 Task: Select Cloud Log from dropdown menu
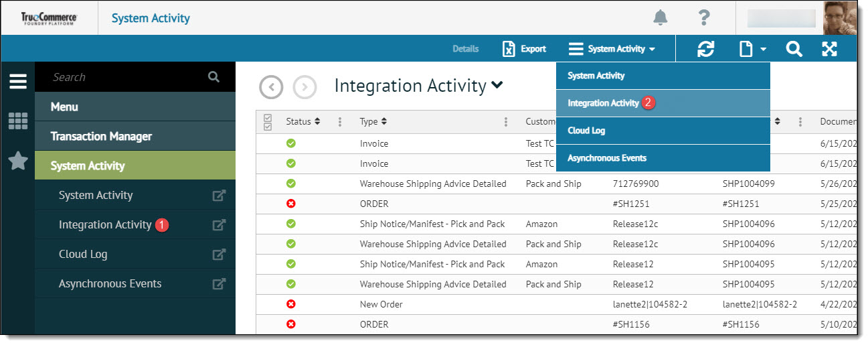pyautogui.click(x=586, y=131)
